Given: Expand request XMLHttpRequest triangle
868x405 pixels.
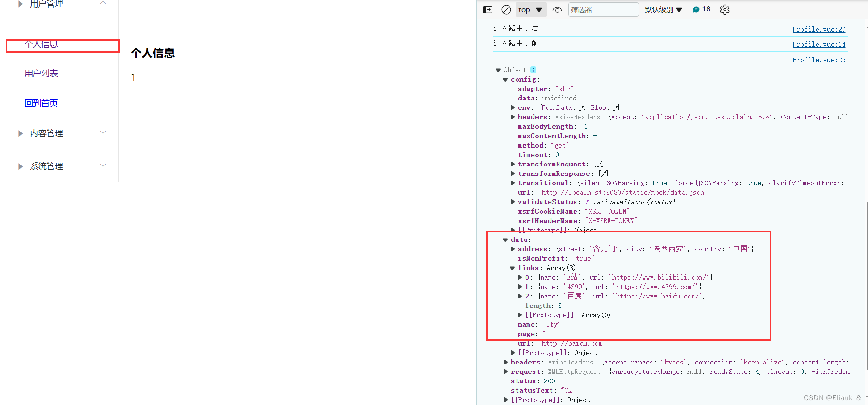Looking at the screenshot, I should [x=506, y=372].
